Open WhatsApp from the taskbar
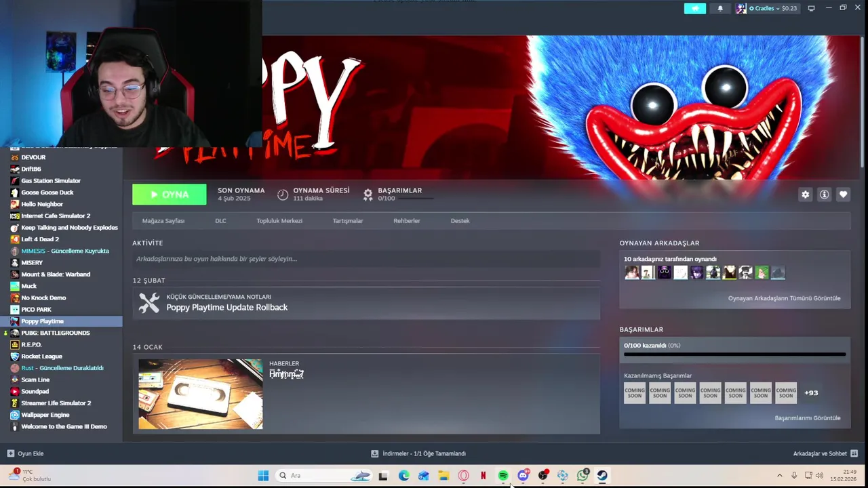 [x=583, y=476]
